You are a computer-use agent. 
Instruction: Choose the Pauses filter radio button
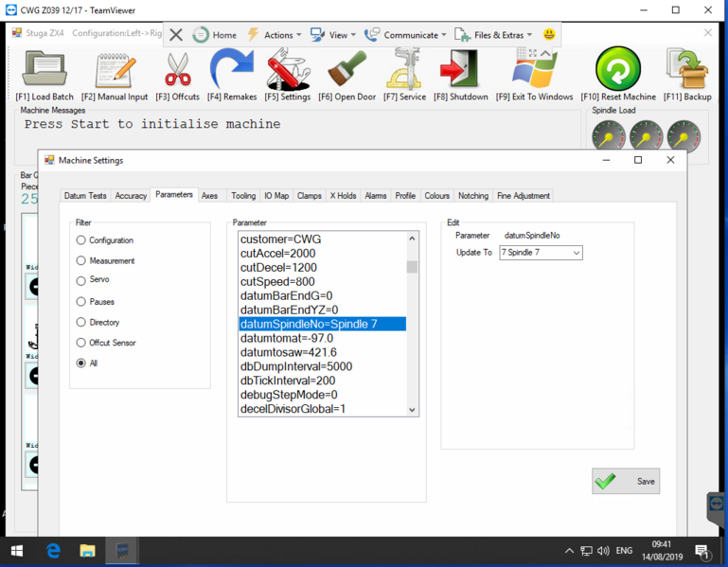click(x=81, y=301)
